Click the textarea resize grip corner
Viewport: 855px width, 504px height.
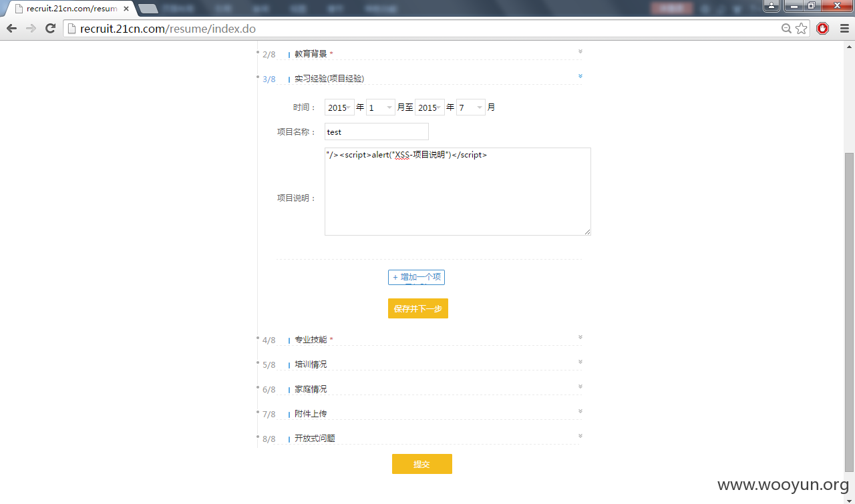click(x=587, y=232)
